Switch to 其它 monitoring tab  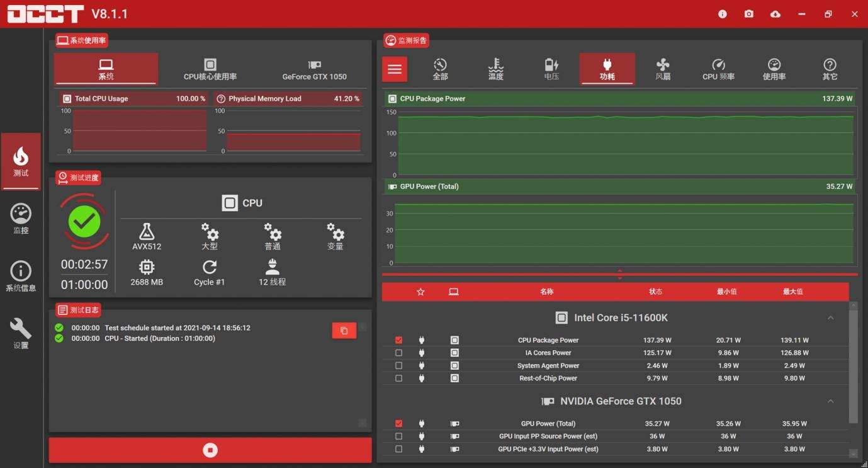(x=830, y=69)
